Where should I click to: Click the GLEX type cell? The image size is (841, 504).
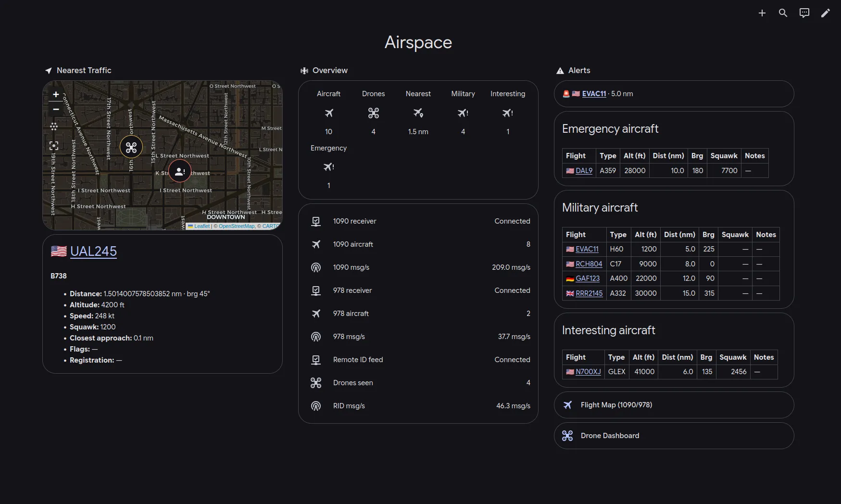tap(616, 372)
